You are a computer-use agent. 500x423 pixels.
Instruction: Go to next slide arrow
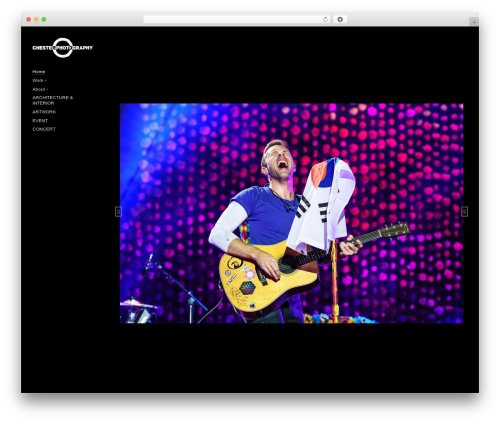(x=464, y=212)
